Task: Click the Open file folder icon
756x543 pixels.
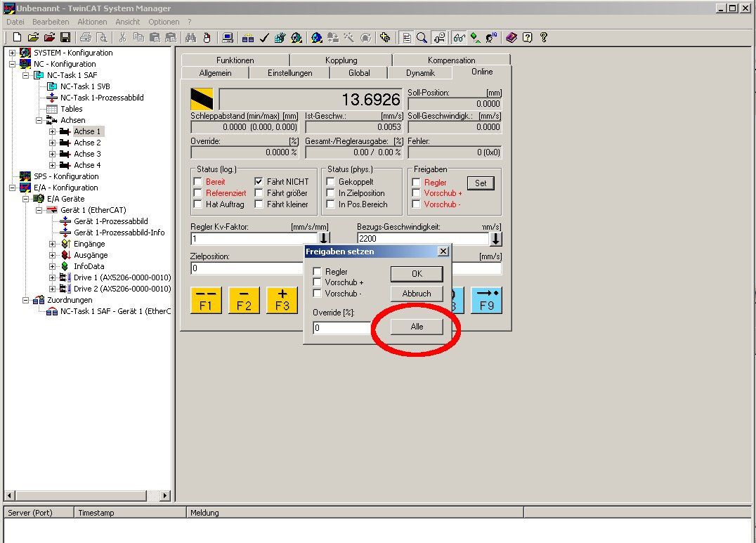Action: [33, 38]
